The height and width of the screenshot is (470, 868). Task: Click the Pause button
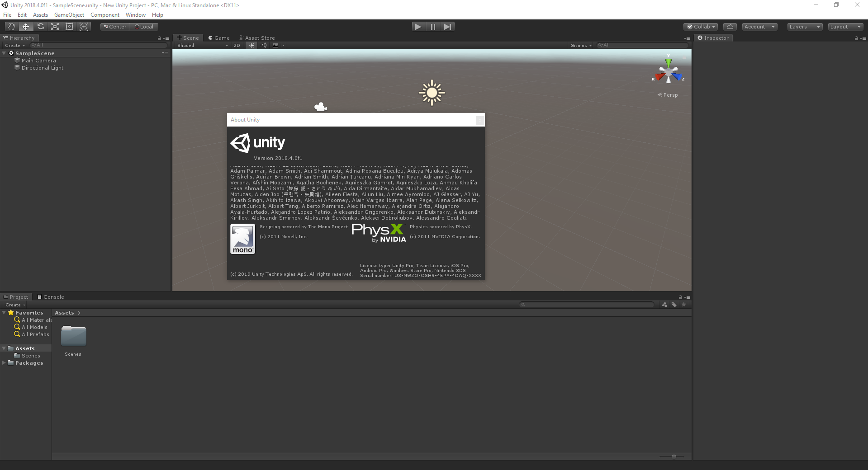(433, 27)
